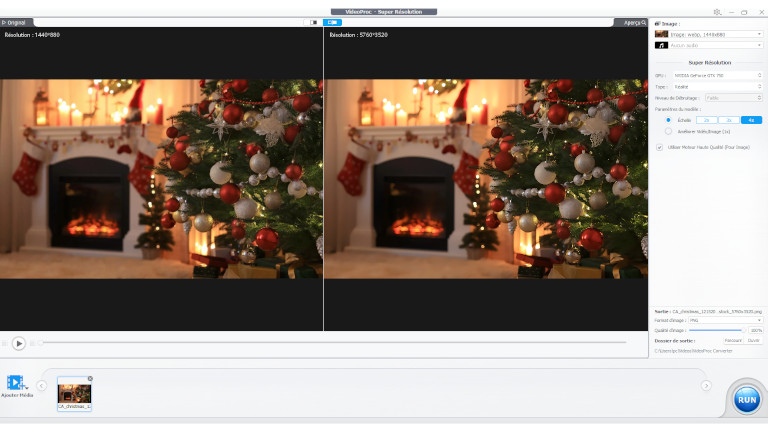Toggle Utiliser Moteur Haute Qualité checkbox
Image resolution: width=768 pixels, height=432 pixels.
click(659, 147)
